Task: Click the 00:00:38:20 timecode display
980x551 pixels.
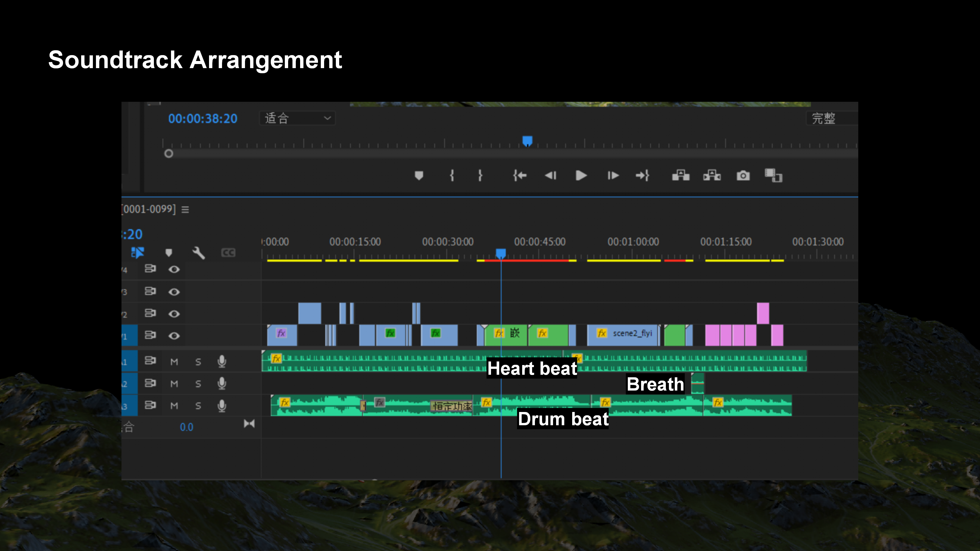Action: pyautogui.click(x=203, y=119)
